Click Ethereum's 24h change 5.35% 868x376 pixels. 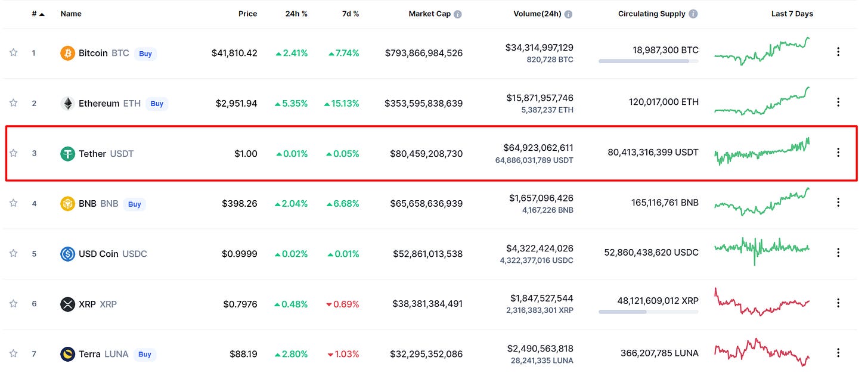click(x=292, y=103)
